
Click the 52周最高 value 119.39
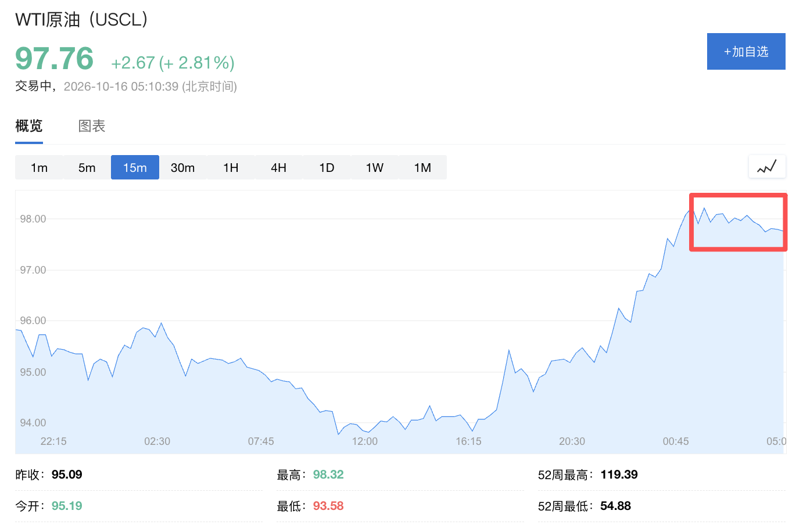point(619,475)
